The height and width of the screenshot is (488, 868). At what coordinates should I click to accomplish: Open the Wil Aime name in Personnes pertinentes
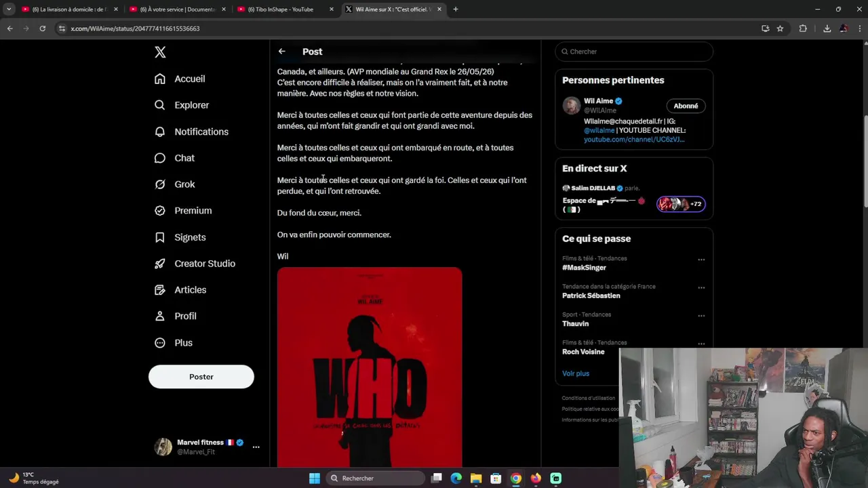[x=599, y=101]
